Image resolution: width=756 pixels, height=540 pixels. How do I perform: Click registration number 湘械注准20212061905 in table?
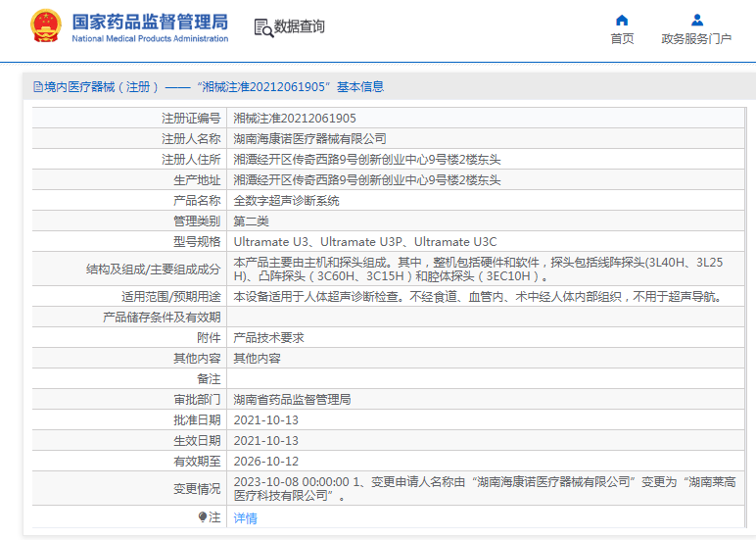(295, 118)
